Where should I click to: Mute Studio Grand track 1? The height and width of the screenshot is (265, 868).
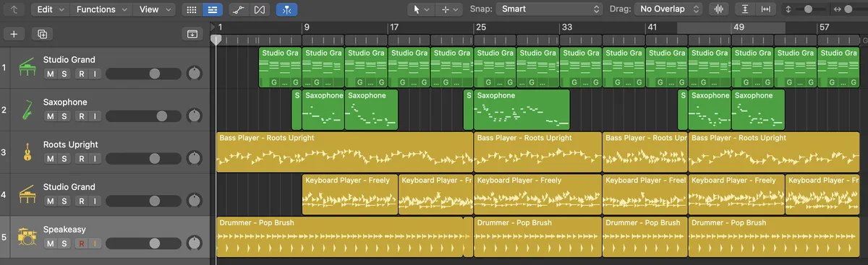pos(51,74)
